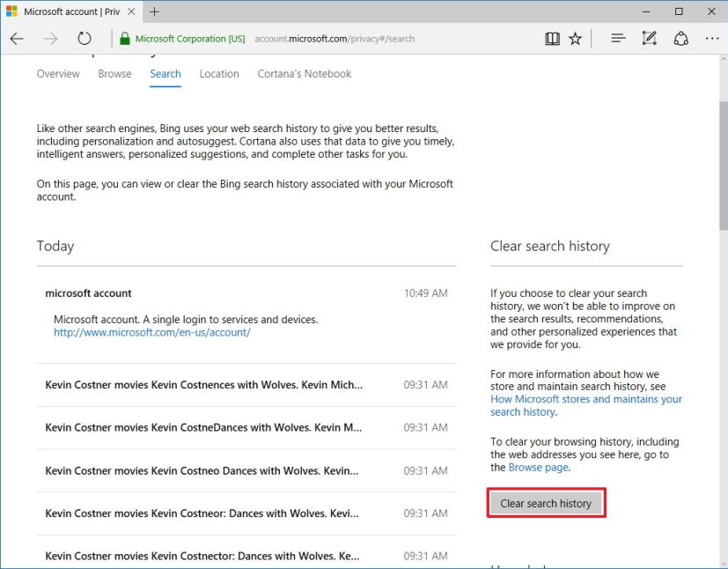The image size is (728, 569).
Task: Click the scrollbar up arrow
Action: click(724, 59)
